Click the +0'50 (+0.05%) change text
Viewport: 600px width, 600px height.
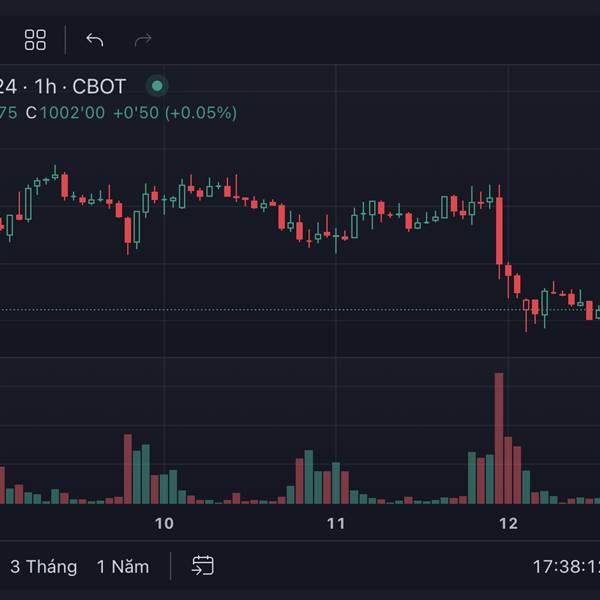175,113
